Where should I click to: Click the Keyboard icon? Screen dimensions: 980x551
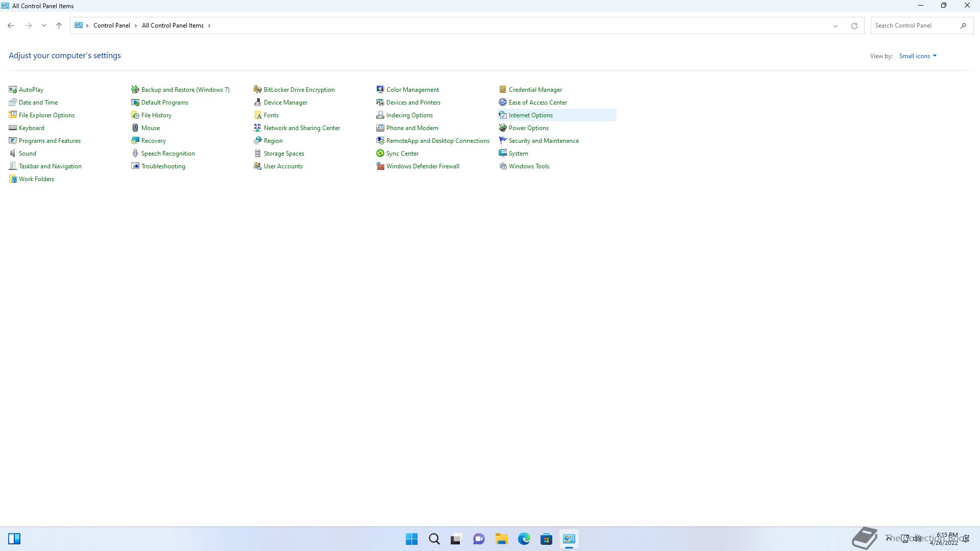pyautogui.click(x=13, y=128)
